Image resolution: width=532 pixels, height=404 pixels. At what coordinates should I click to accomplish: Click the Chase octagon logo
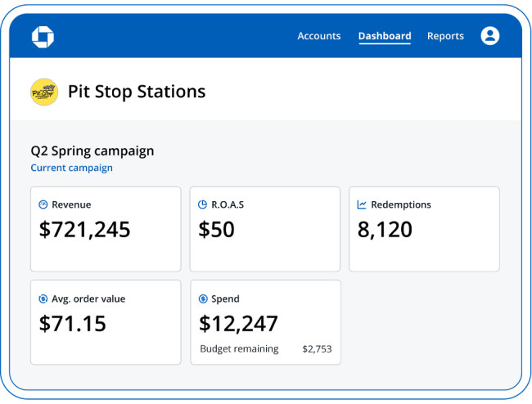coord(43,37)
